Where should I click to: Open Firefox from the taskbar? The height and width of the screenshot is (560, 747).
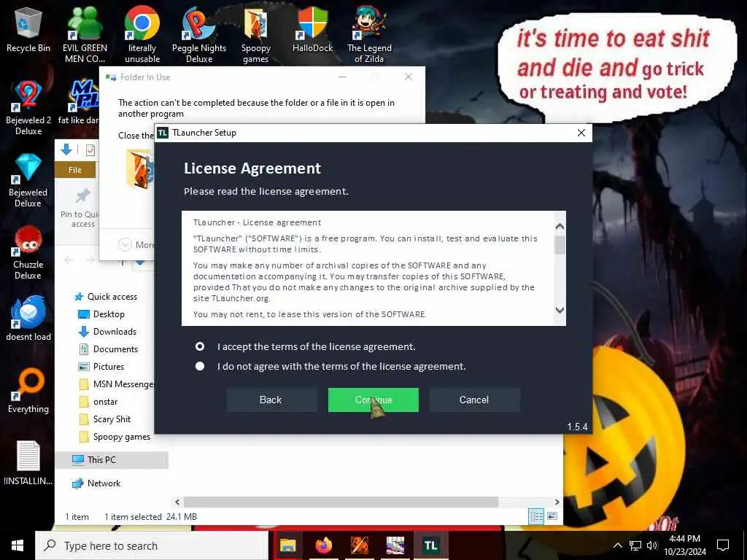pos(323,545)
